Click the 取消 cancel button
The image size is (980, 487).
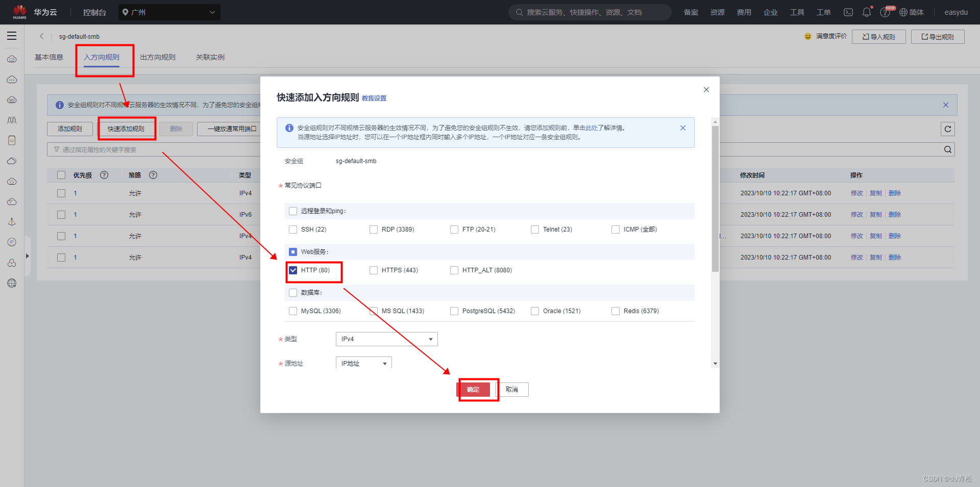[512, 390]
